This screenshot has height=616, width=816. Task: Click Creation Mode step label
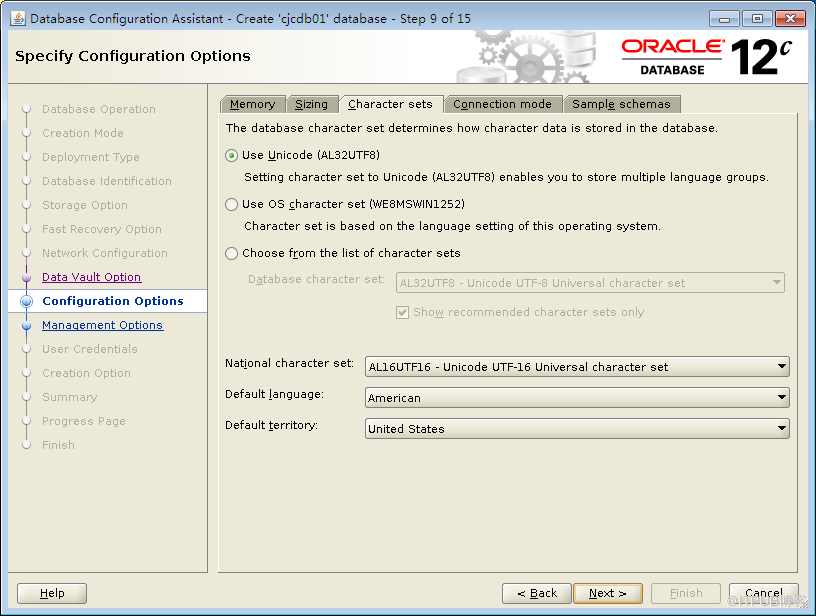tap(83, 133)
